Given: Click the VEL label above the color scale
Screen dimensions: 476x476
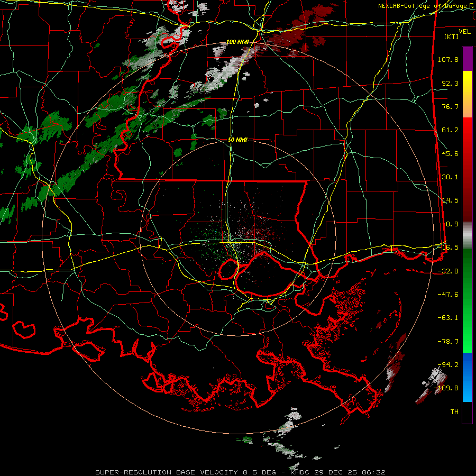Looking at the screenshot, I should click(x=464, y=32).
